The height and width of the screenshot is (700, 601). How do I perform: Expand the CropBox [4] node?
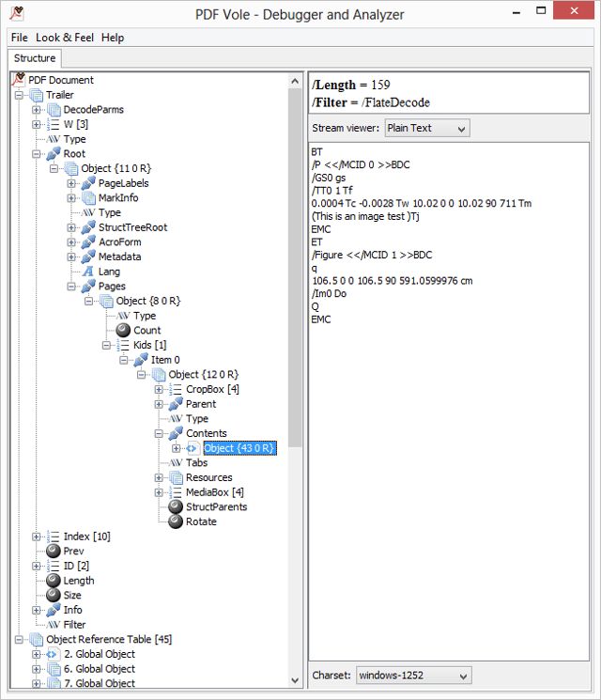(159, 390)
